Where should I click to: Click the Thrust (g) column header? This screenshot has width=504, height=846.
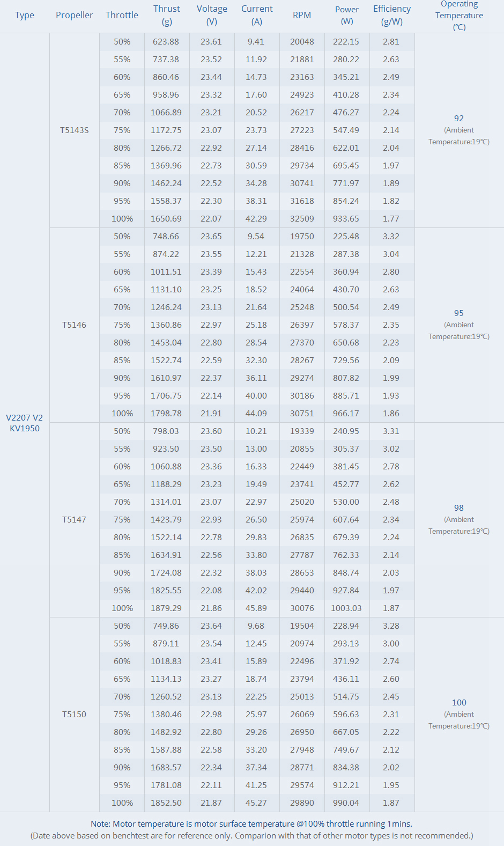[x=167, y=16]
